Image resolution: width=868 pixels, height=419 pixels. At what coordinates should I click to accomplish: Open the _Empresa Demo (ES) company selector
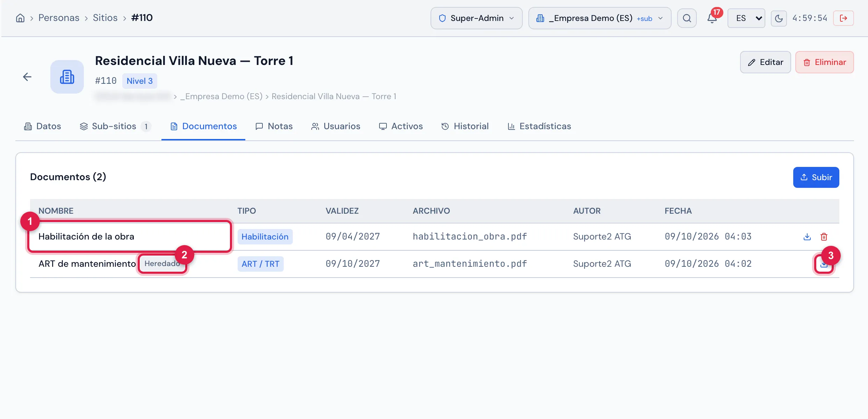(x=600, y=18)
